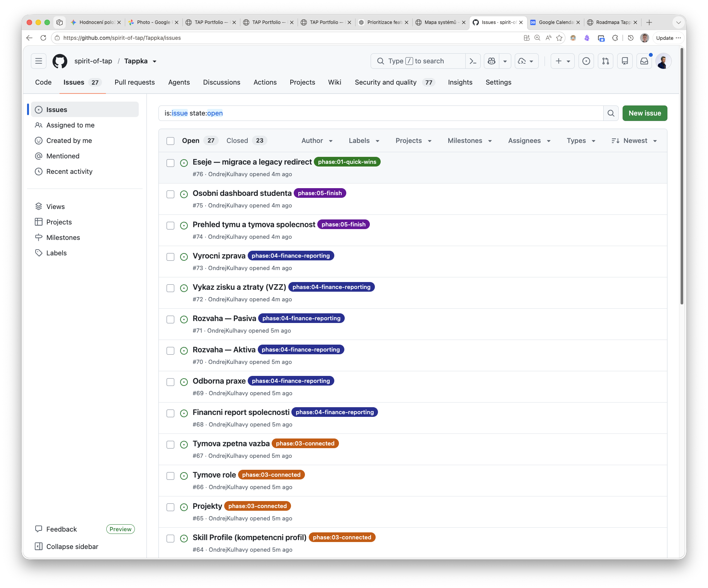Expand the Author filter dropdown

[x=317, y=141]
